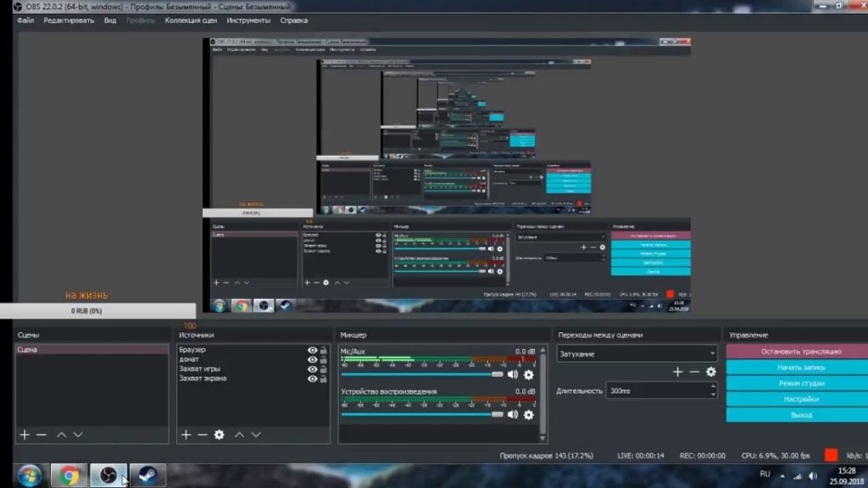868x488 pixels.
Task: Add scene transition plus icon
Action: (x=677, y=372)
